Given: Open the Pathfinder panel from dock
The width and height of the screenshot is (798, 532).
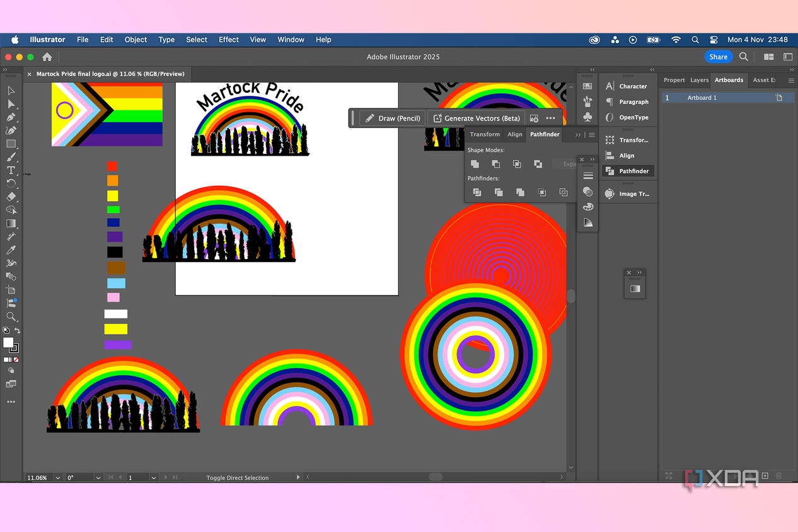Looking at the screenshot, I should 628,171.
